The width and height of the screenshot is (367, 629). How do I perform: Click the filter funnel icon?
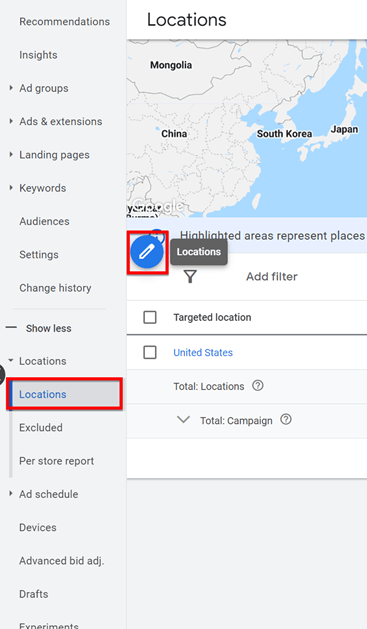pos(190,276)
